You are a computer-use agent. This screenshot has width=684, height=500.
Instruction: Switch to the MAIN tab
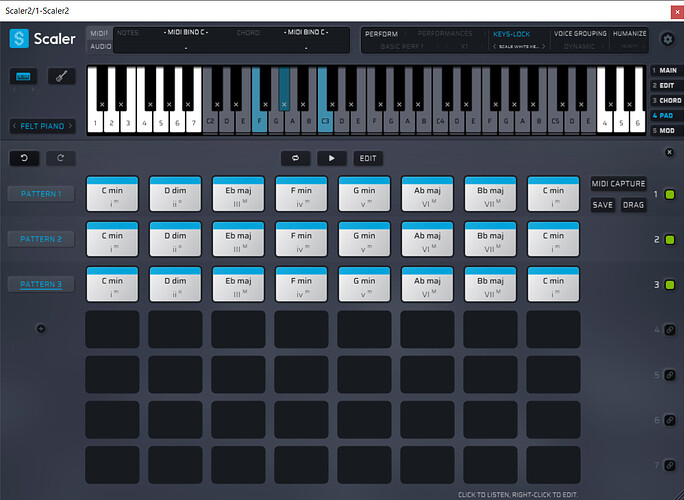[667, 70]
